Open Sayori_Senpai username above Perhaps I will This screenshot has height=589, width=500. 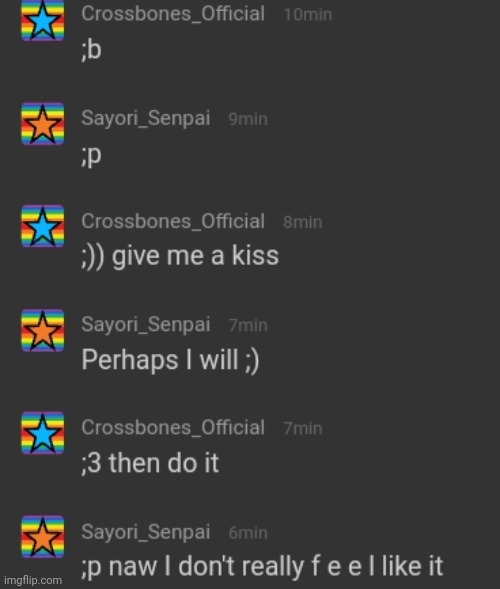[x=146, y=325]
